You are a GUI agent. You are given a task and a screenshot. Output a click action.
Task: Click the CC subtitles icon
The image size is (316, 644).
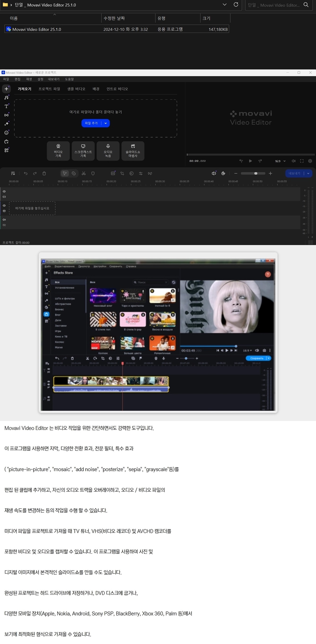coord(113,173)
